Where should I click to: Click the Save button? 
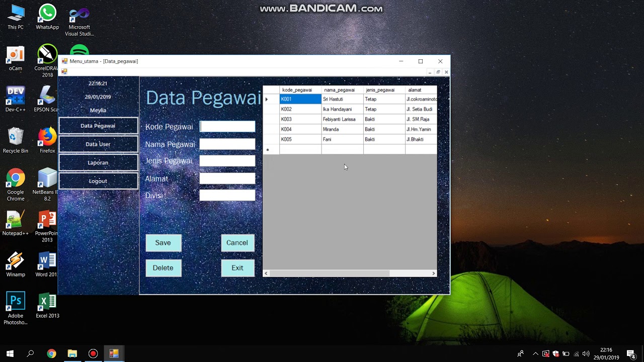coord(163,243)
